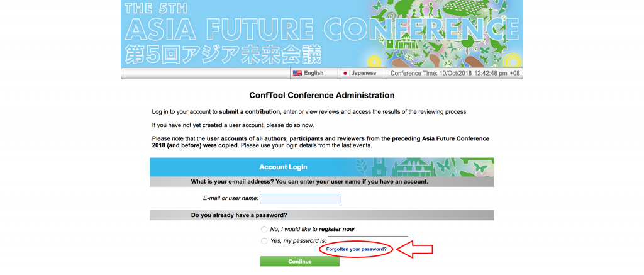This screenshot has width=644, height=275.
Task: Click the 'register now' label text
Action: tap(340, 229)
